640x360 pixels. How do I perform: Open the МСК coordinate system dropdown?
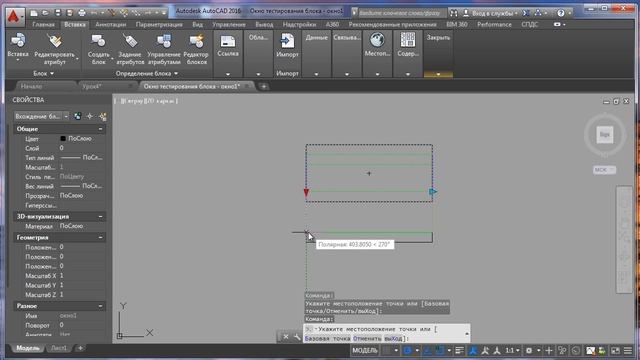pos(604,170)
